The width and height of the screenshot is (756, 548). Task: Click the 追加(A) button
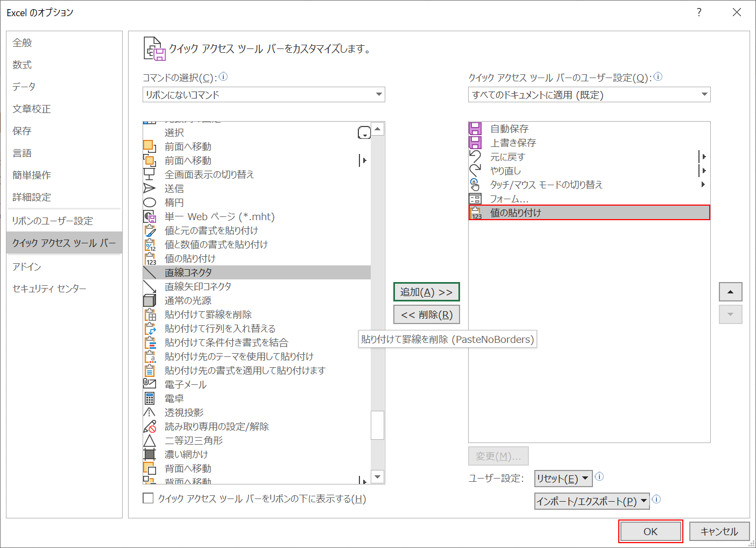426,292
